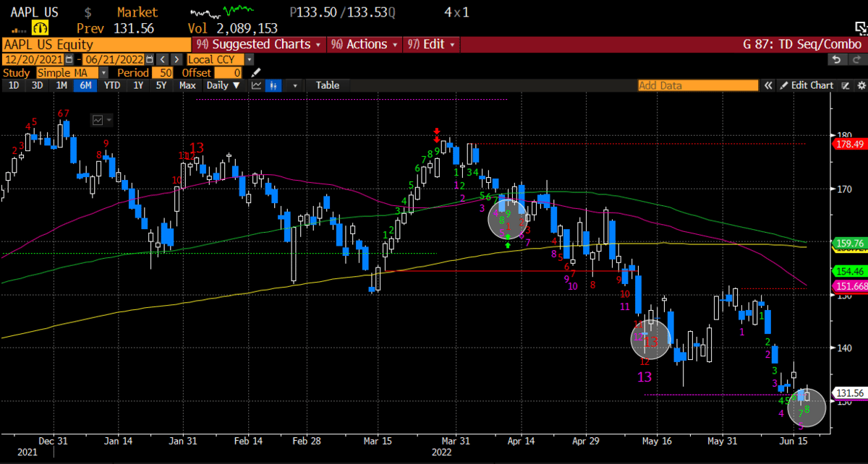
Task: Click the intraday sparkline next to Market
Action: tap(221, 12)
